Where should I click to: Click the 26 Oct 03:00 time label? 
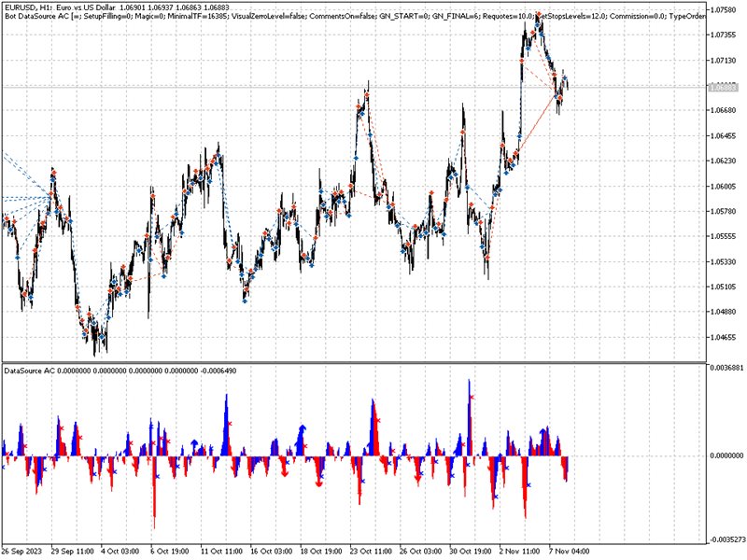(421, 551)
